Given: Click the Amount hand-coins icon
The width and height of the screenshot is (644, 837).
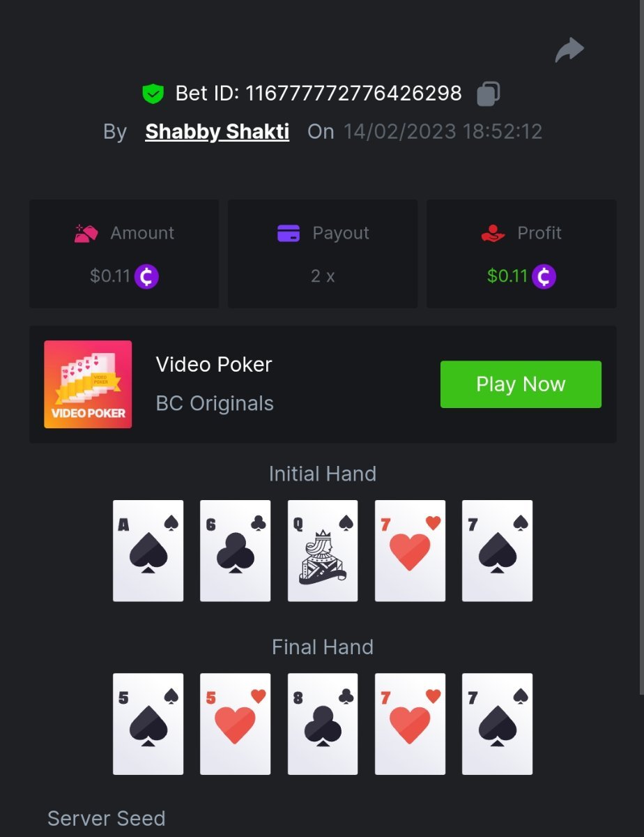Looking at the screenshot, I should pyautogui.click(x=86, y=233).
